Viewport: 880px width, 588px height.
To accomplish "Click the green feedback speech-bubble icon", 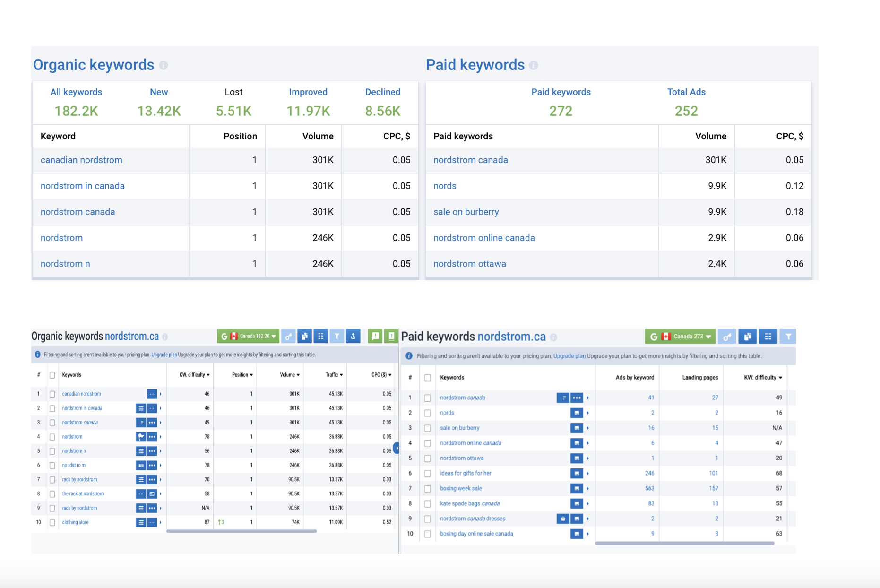I will (x=375, y=337).
